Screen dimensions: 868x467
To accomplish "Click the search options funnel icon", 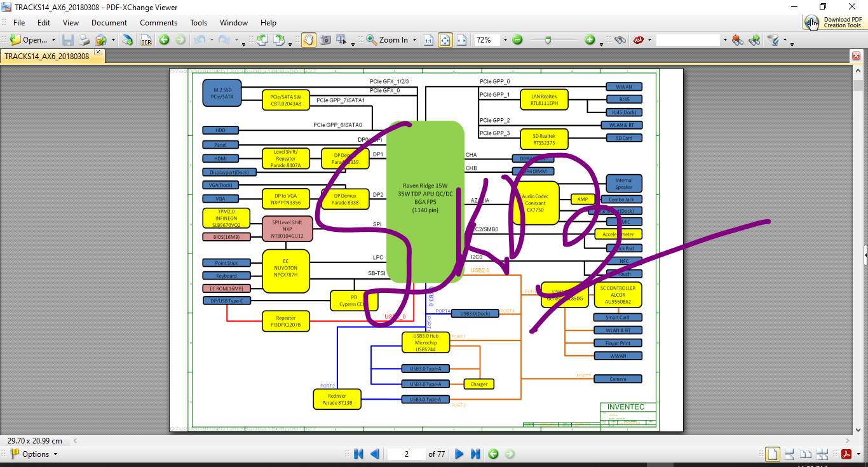I will (x=773, y=40).
